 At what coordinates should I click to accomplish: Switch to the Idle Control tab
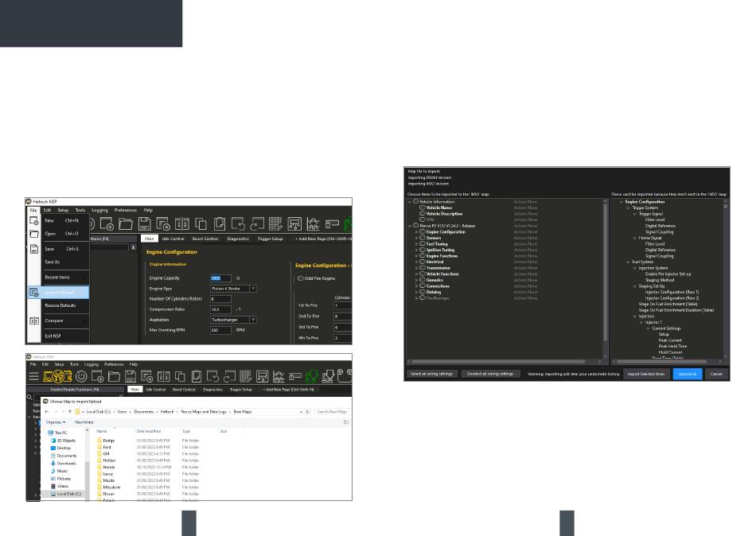pyautogui.click(x=172, y=238)
